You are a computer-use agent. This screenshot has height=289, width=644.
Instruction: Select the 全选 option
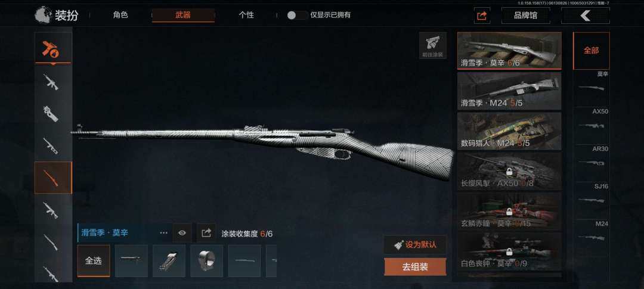click(x=94, y=260)
